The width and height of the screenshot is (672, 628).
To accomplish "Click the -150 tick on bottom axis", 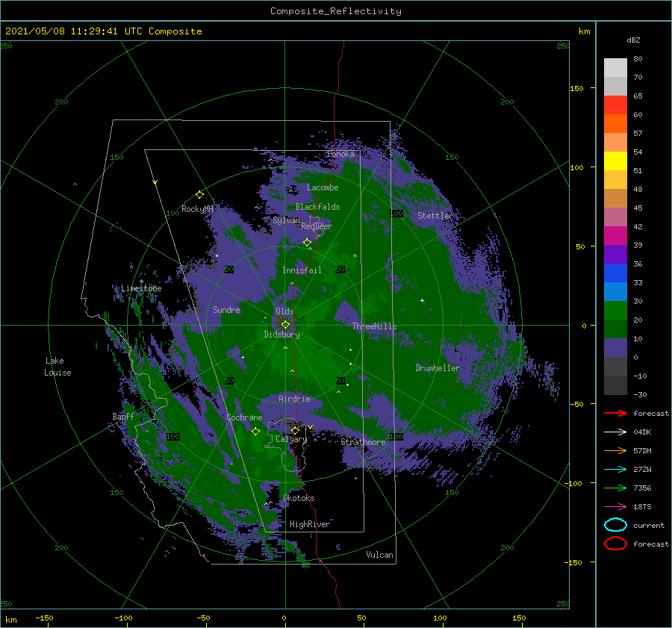I will [44, 618].
